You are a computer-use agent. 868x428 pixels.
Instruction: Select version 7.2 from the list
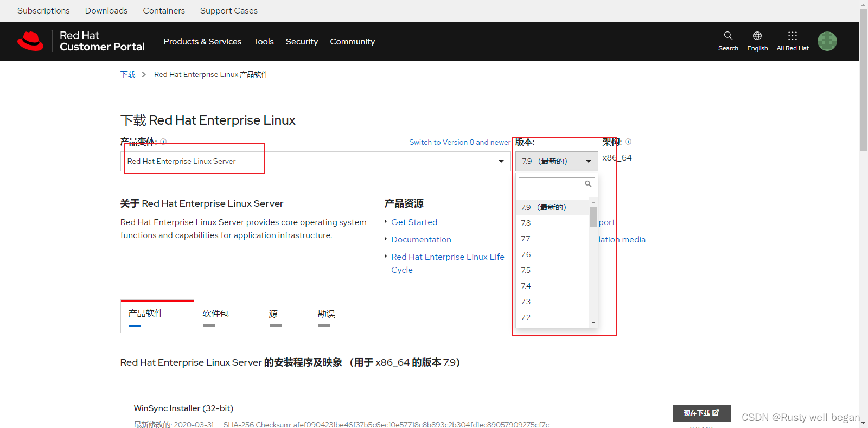point(552,317)
